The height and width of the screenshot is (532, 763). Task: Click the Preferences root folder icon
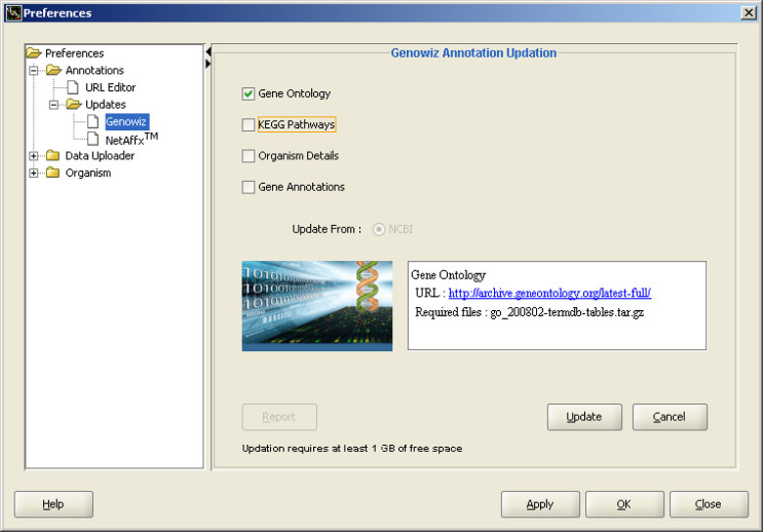click(33, 53)
